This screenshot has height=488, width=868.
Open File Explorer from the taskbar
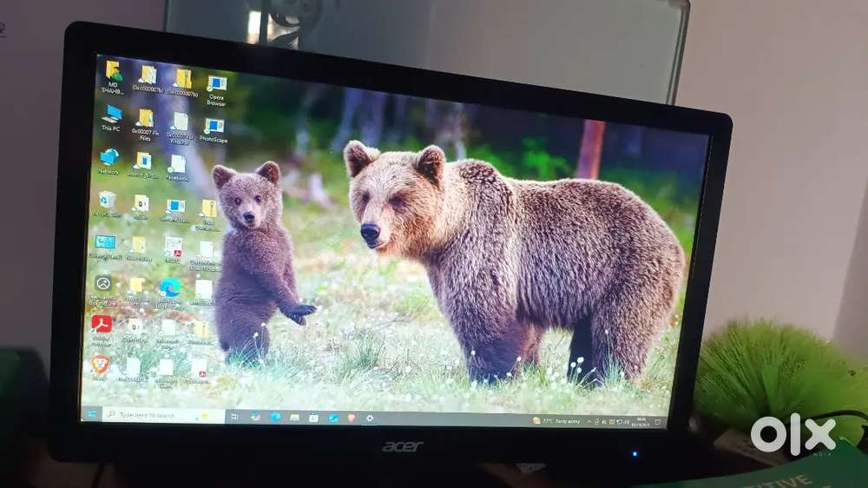tap(294, 418)
